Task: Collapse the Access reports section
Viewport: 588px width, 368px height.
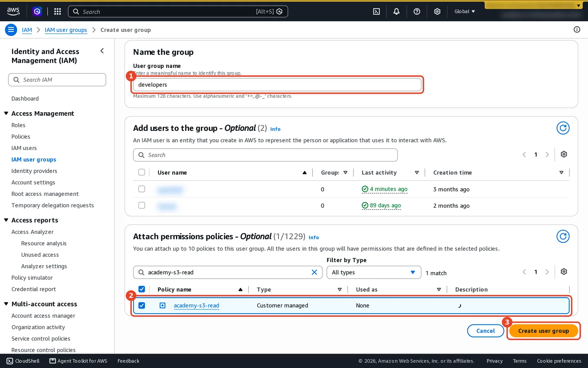Action: [x=6, y=220]
